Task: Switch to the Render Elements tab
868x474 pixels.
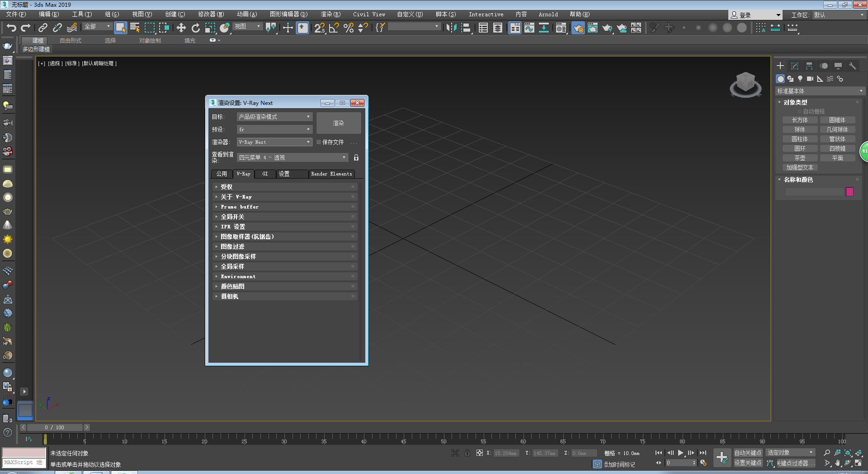Action: [x=331, y=174]
